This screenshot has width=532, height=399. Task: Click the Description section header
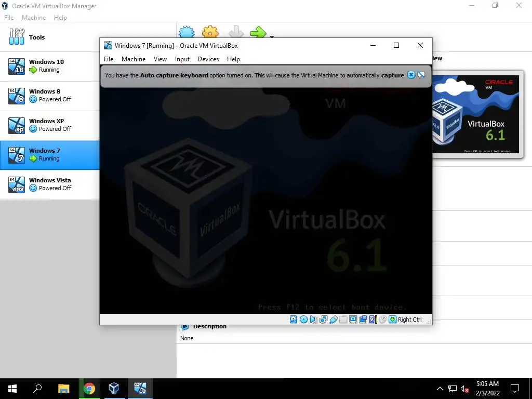point(210,326)
